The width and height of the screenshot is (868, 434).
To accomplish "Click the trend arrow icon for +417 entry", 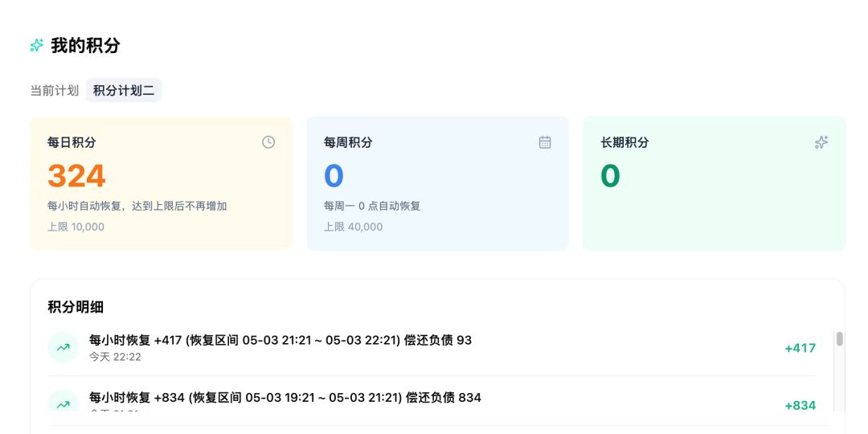I will [x=63, y=348].
